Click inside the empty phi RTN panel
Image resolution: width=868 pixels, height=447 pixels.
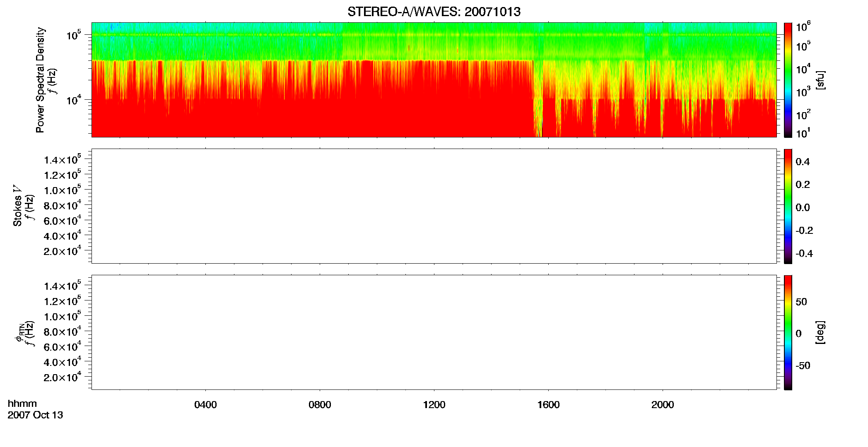coord(434,332)
